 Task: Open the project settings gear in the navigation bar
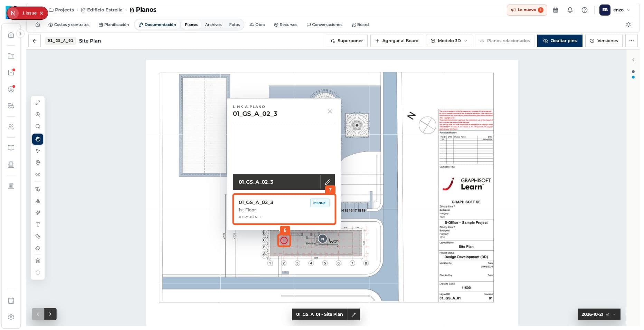(x=628, y=25)
